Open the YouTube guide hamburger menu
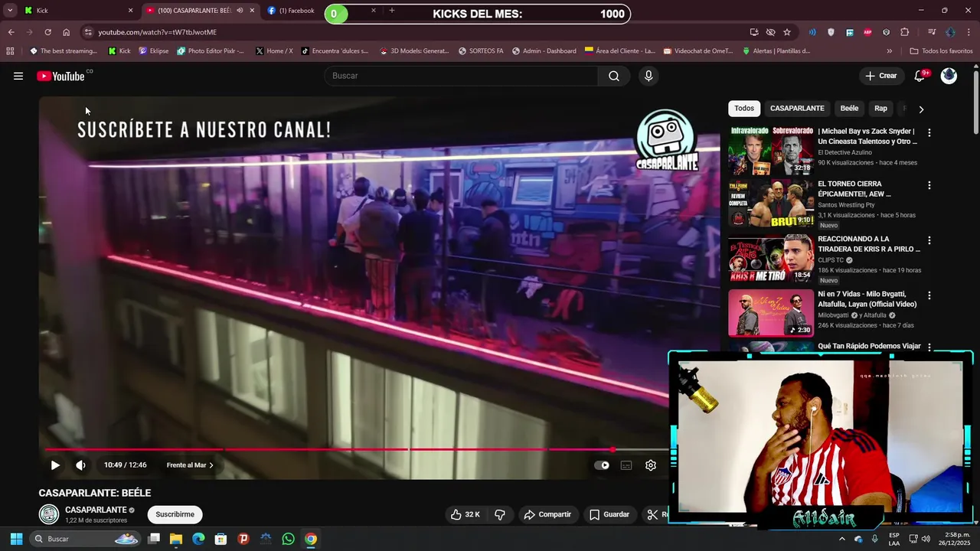This screenshot has height=551, width=980. point(18,76)
